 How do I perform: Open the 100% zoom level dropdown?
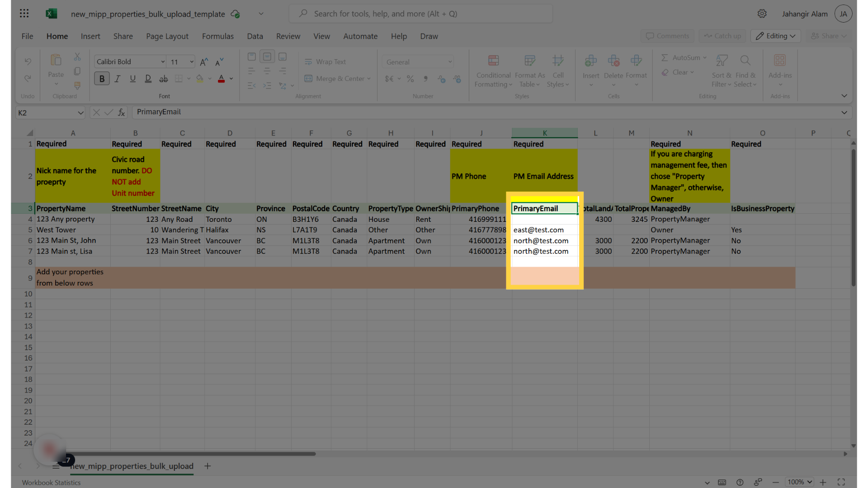(x=799, y=482)
